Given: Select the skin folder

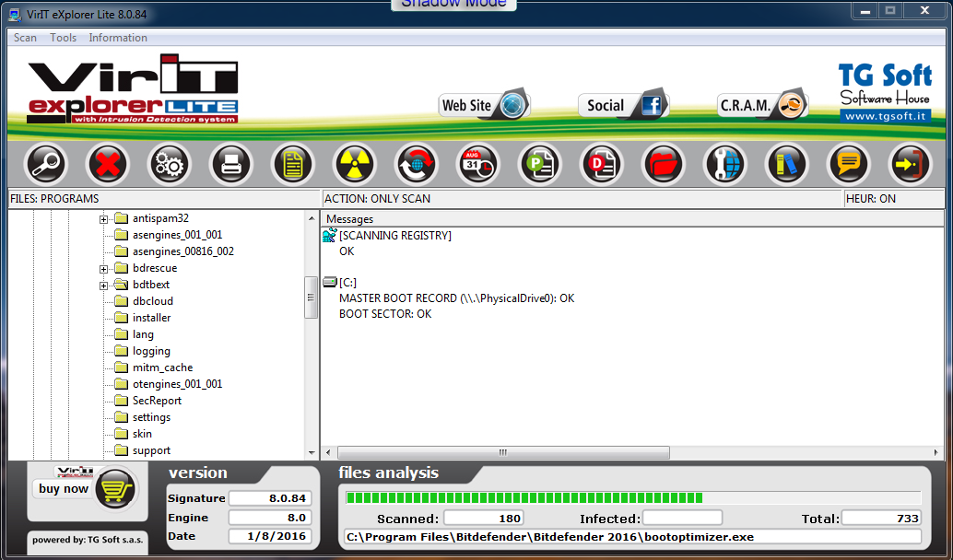Looking at the screenshot, I should click(142, 434).
